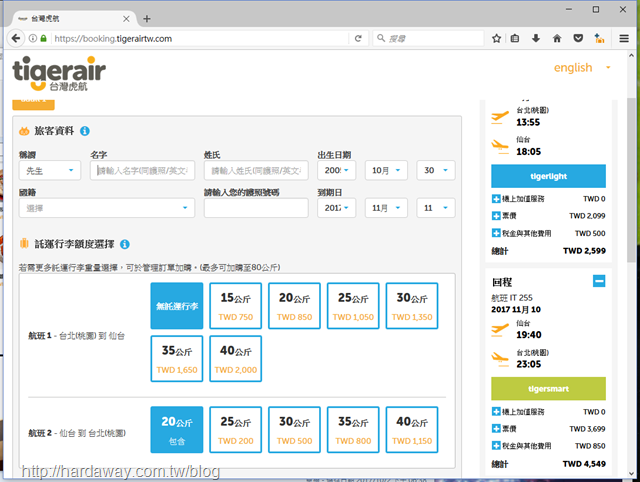The width and height of the screenshot is (640, 482).
Task: Click the Pocket shield icon
Action: (x=578, y=38)
